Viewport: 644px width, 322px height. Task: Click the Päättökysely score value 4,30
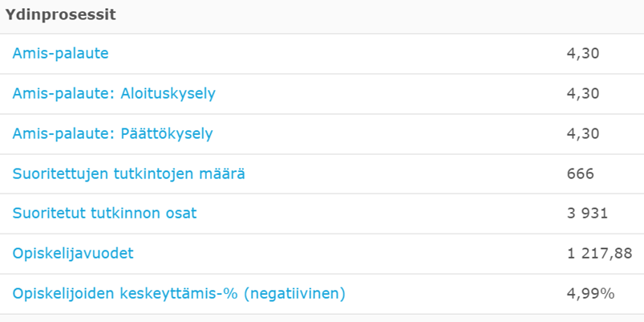click(583, 134)
